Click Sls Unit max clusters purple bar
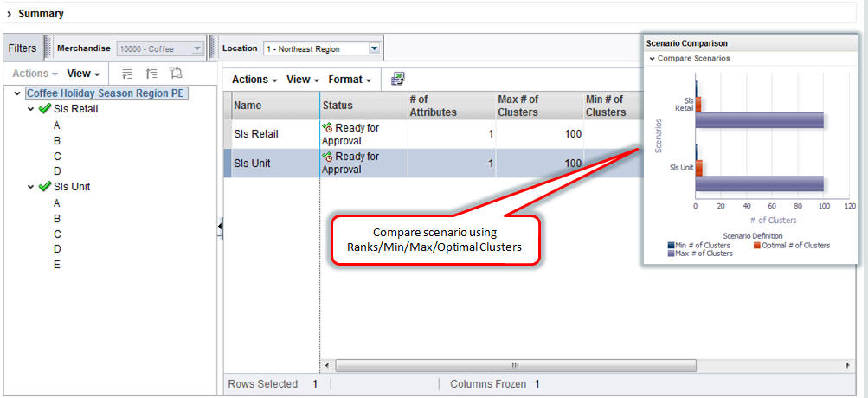The width and height of the screenshot is (868, 398). click(760, 183)
